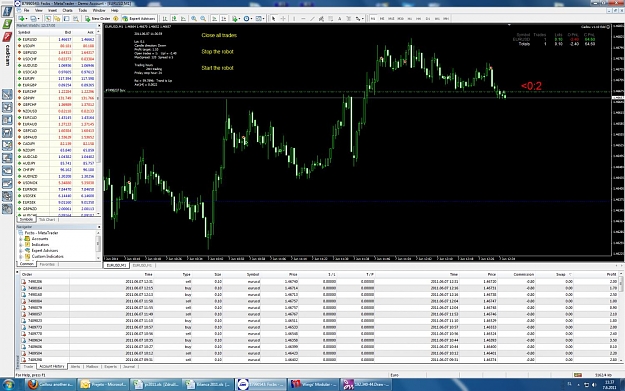625x391 pixels.
Task: Open the templates dropdown icon
Action: tap(260, 18)
